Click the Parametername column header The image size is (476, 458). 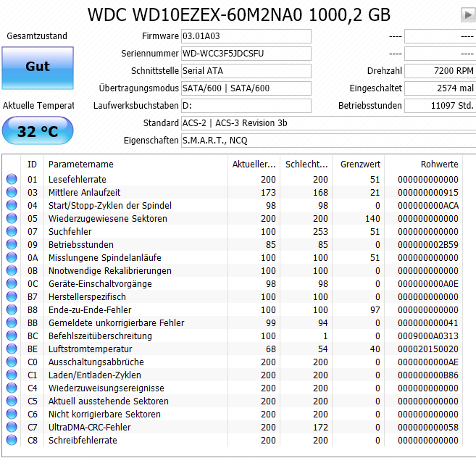point(135,165)
